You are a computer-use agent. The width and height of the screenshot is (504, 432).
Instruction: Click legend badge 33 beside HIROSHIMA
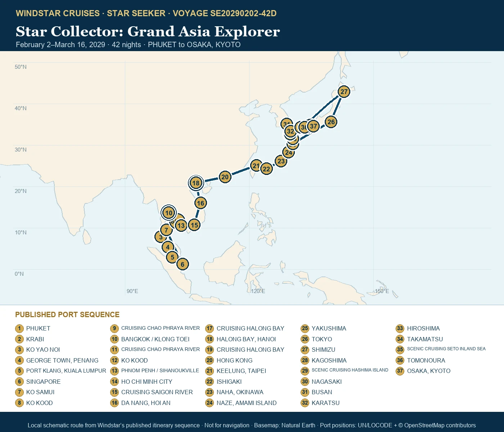pos(400,328)
